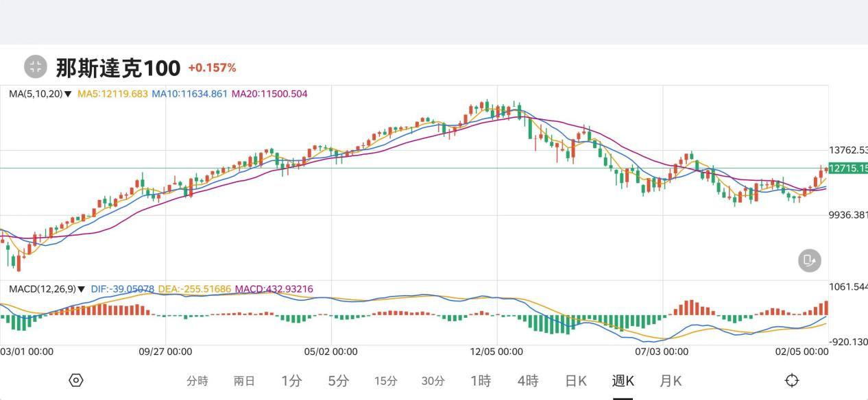Viewport: 868px width, 400px height.
Task: Open the hexagon chart settings icon
Action: 76,380
